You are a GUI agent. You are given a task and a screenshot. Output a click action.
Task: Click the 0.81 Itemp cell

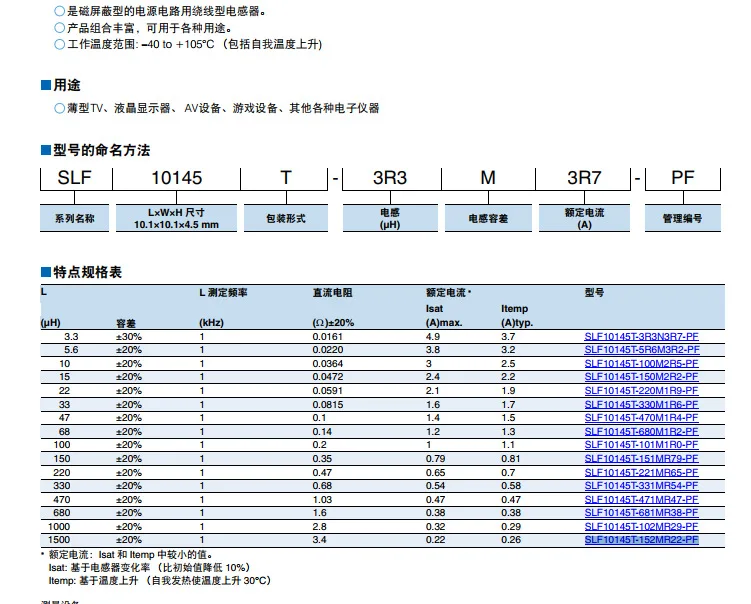coord(511,459)
